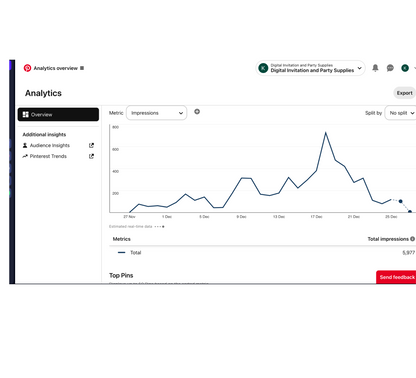
Task: Open the messages speech bubble icon
Action: tap(390, 68)
